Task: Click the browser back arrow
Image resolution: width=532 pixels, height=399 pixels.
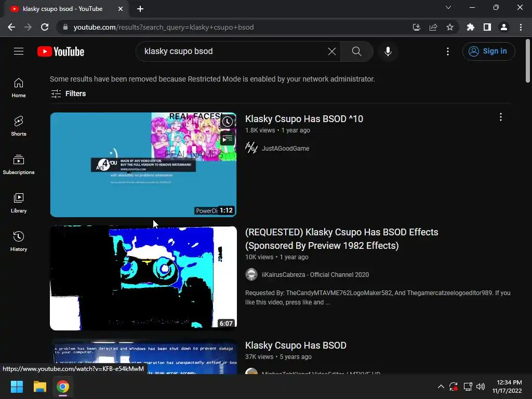Action: pos(11,27)
